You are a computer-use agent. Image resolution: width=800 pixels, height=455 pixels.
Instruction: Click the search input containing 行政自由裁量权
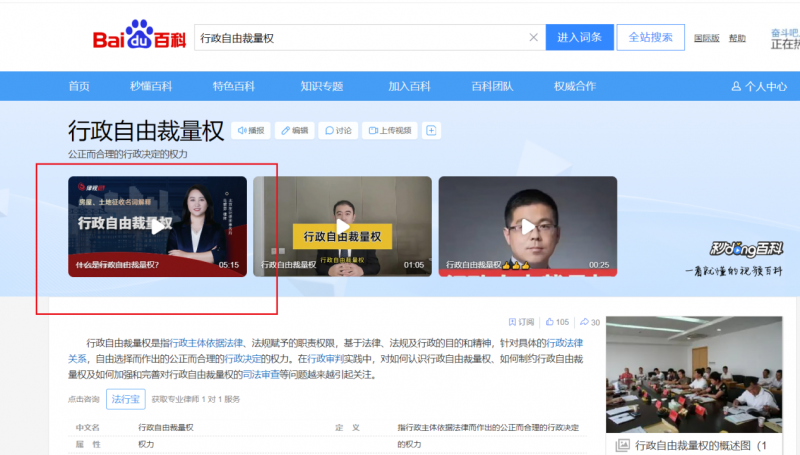360,38
